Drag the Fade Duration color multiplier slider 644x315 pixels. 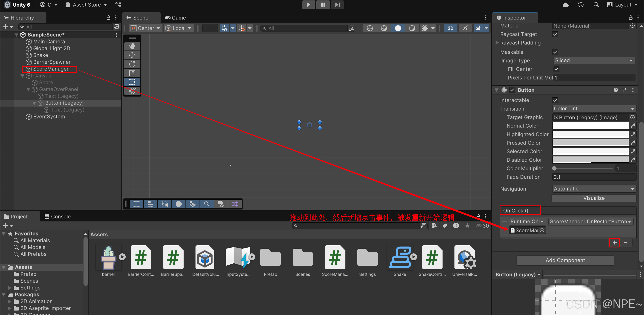click(x=554, y=169)
